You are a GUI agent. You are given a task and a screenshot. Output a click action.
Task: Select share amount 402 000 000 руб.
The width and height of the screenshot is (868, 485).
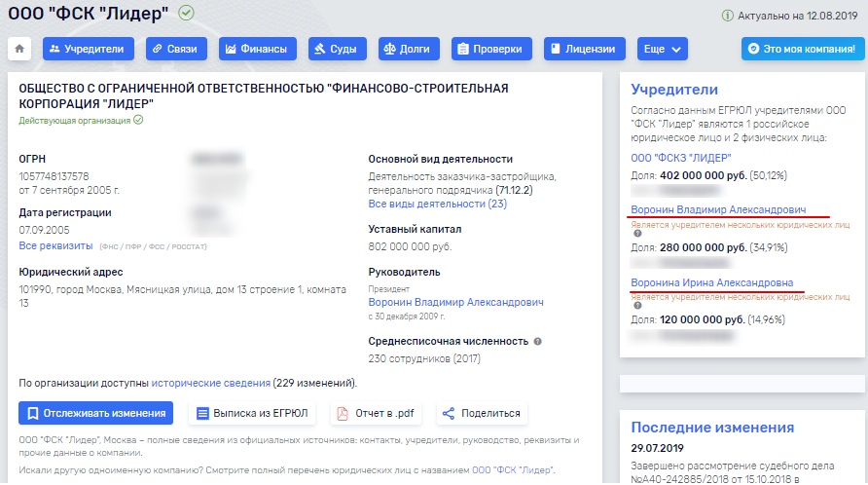(703, 175)
